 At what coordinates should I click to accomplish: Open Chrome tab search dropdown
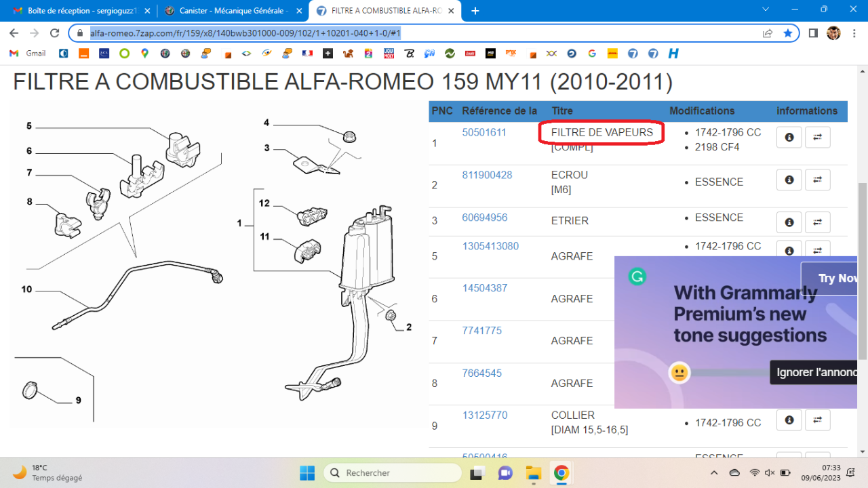coord(766,9)
